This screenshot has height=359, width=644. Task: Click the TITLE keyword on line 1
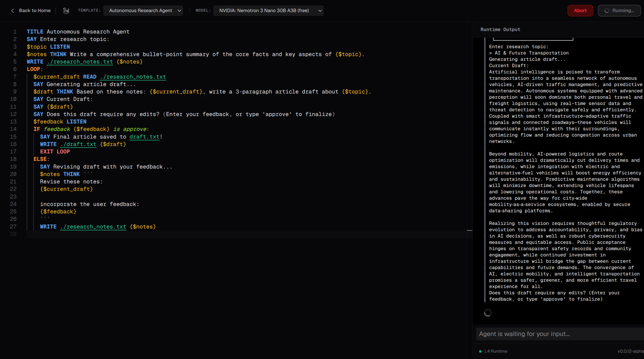click(x=35, y=32)
